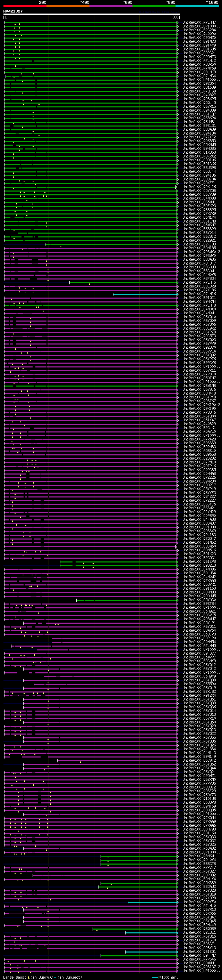
Task: Click the red 20% identity legend segment
Action: pos(25,6)
